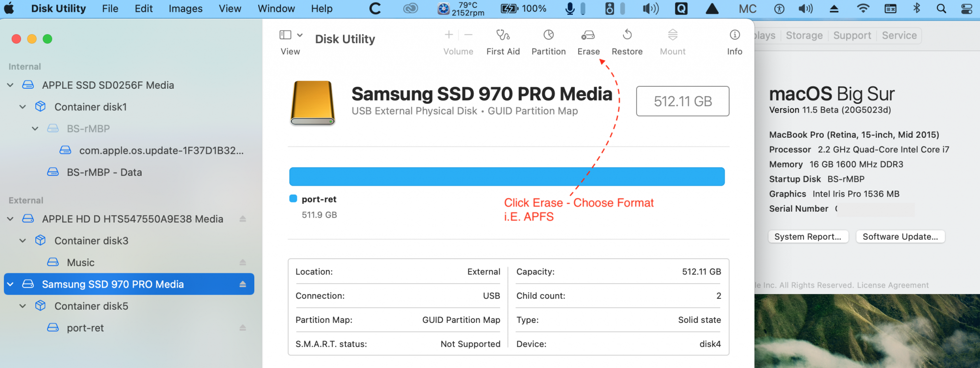Open the Images menu
This screenshot has width=980, height=368.
(x=186, y=8)
